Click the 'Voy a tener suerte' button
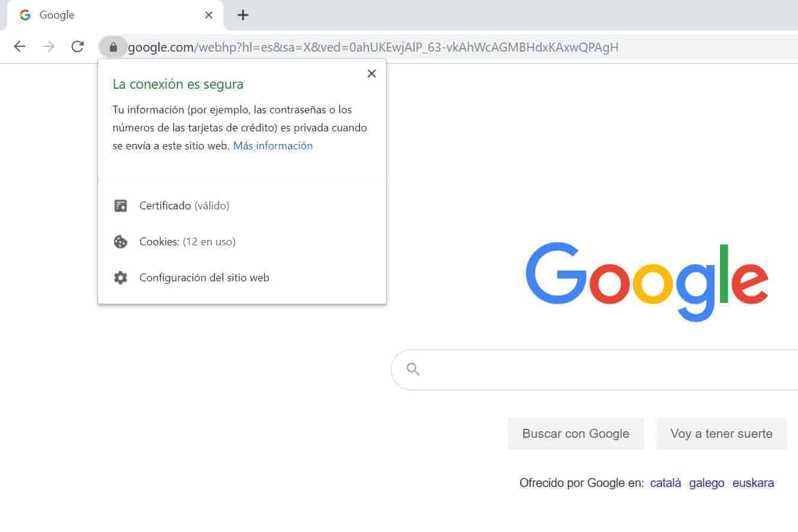798x532 pixels. pyautogui.click(x=721, y=434)
